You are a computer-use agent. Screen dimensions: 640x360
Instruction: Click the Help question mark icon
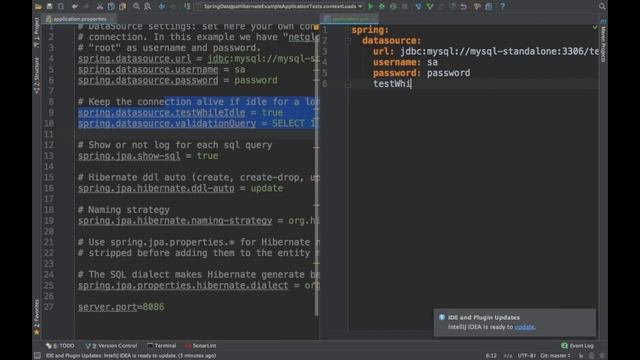(502, 7)
